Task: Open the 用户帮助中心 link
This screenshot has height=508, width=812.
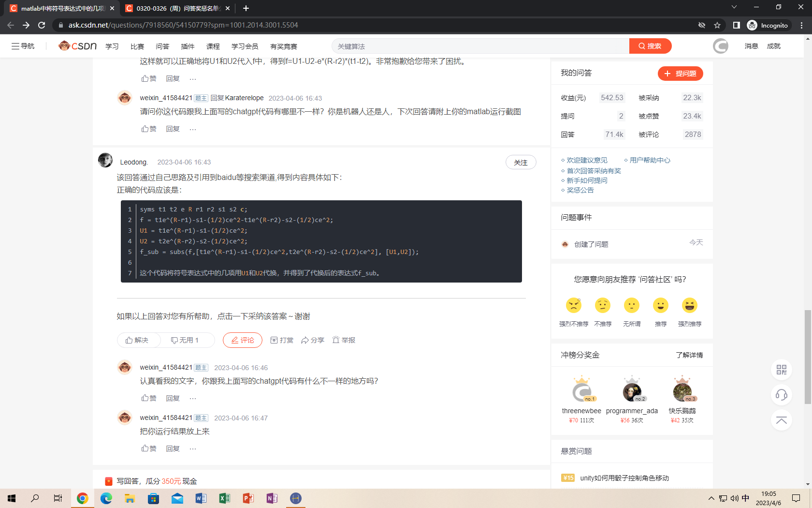Action: point(650,160)
